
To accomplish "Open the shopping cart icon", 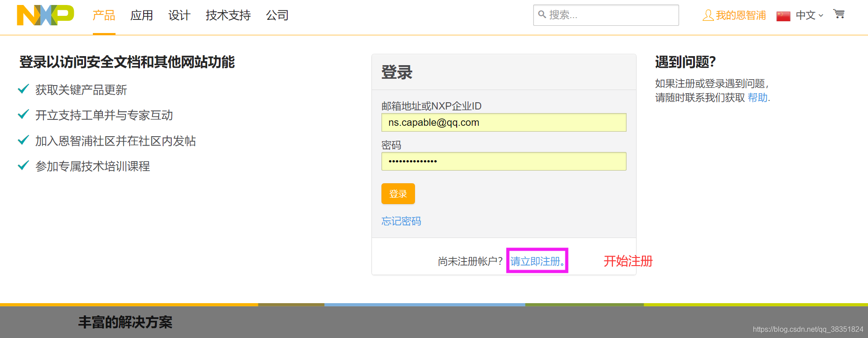I will click(x=839, y=14).
